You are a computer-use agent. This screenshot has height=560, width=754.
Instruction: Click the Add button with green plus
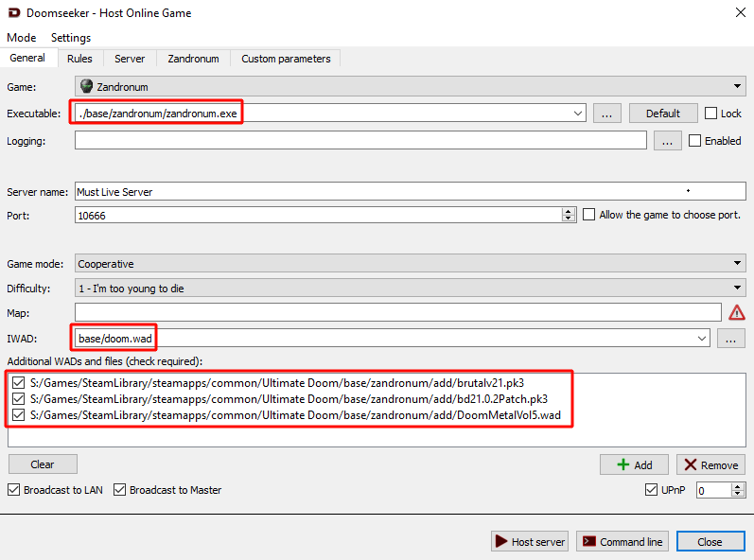click(634, 464)
